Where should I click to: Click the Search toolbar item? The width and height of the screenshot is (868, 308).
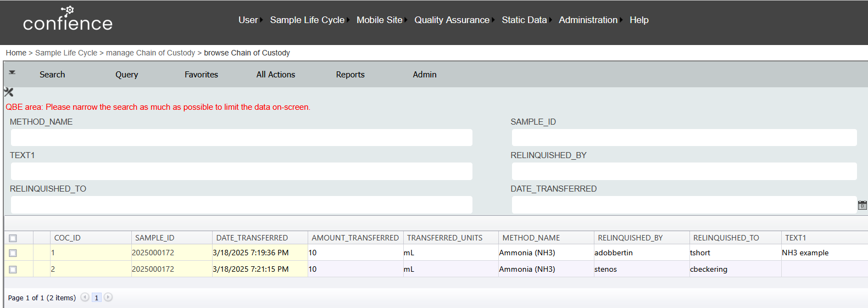tap(52, 75)
